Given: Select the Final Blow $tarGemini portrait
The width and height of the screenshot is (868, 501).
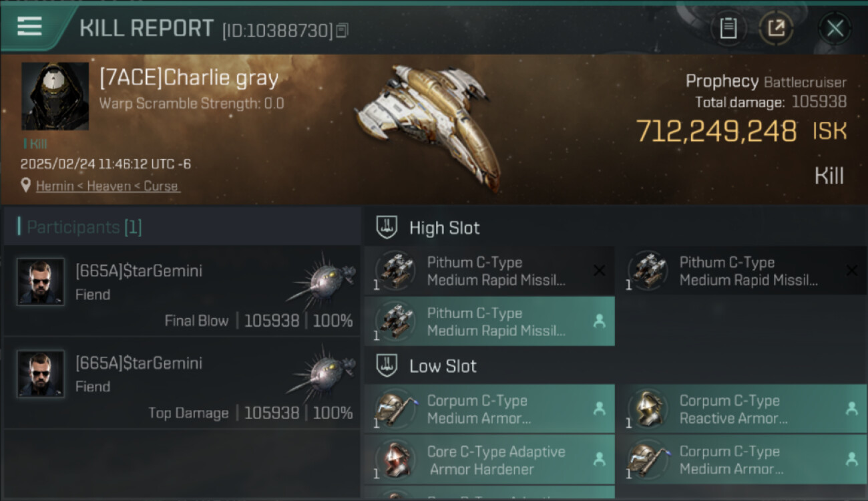Looking at the screenshot, I should 41,282.
